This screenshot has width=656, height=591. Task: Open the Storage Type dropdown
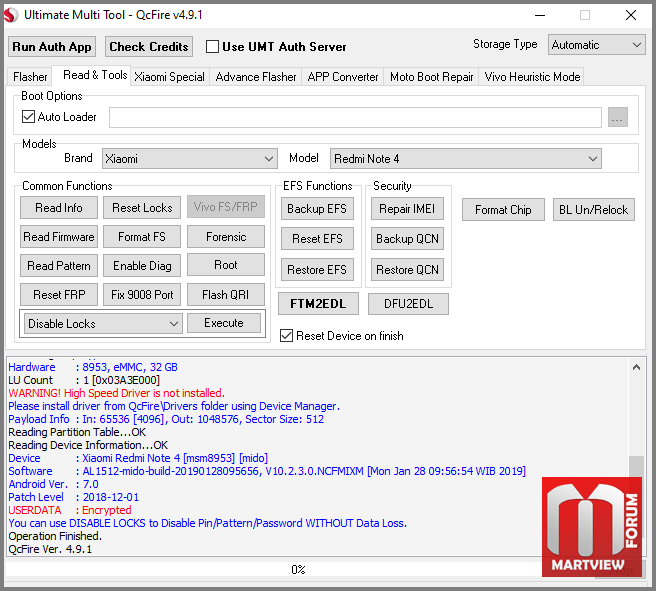click(x=597, y=45)
